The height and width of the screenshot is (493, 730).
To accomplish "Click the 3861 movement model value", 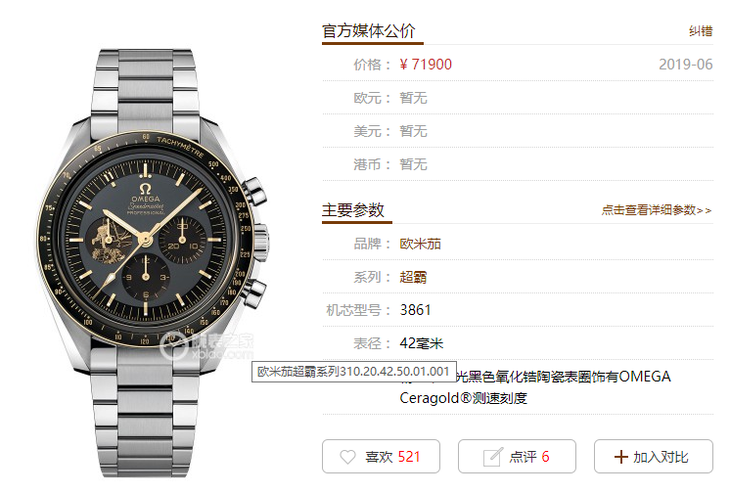I will click(x=415, y=310).
